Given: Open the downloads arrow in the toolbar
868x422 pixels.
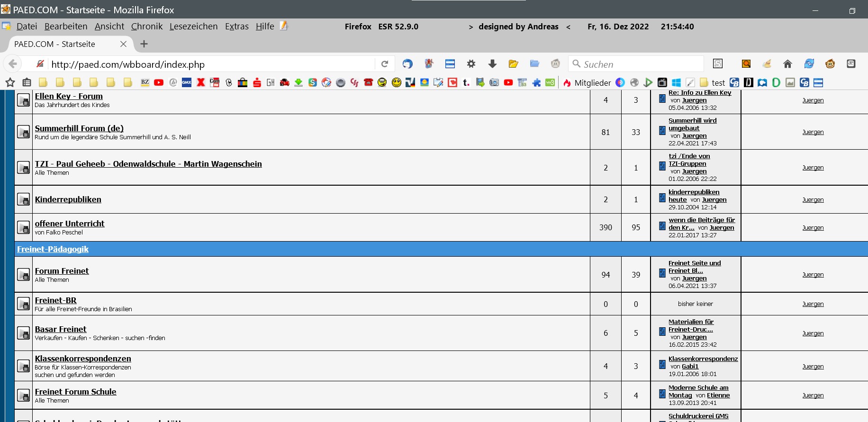Looking at the screenshot, I should point(492,64).
